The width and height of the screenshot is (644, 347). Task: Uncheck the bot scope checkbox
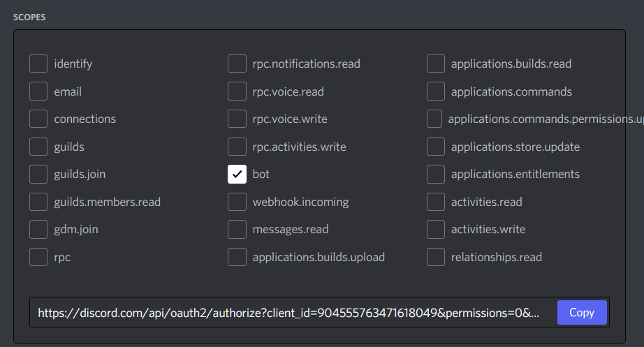click(237, 174)
